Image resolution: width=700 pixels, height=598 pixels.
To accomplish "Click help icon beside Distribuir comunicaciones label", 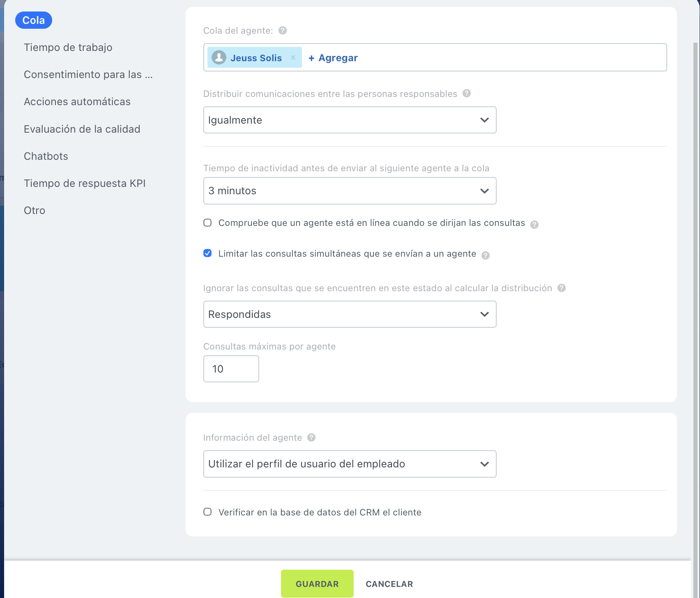I will pyautogui.click(x=467, y=93).
